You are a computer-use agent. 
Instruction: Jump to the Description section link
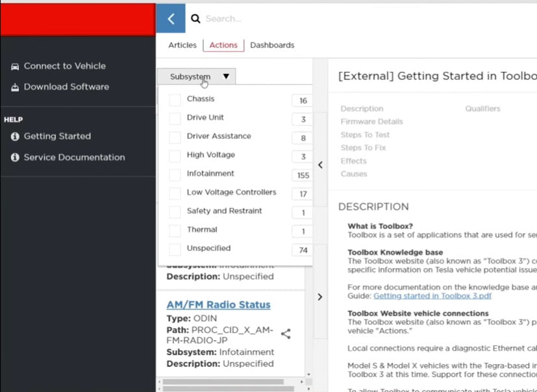tap(362, 109)
